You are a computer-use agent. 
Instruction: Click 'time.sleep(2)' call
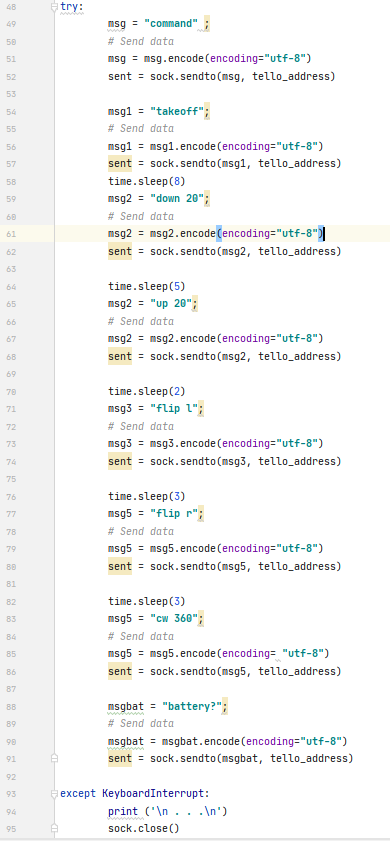(146, 392)
